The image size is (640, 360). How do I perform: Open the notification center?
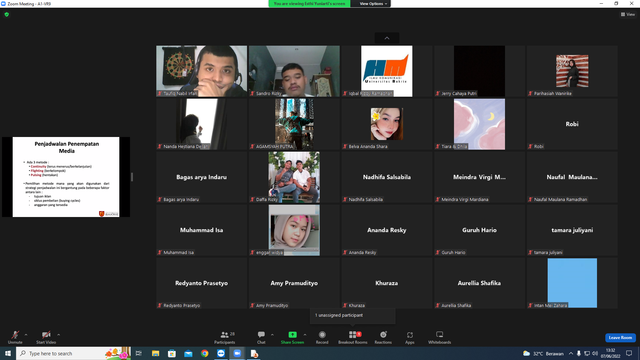(629, 353)
